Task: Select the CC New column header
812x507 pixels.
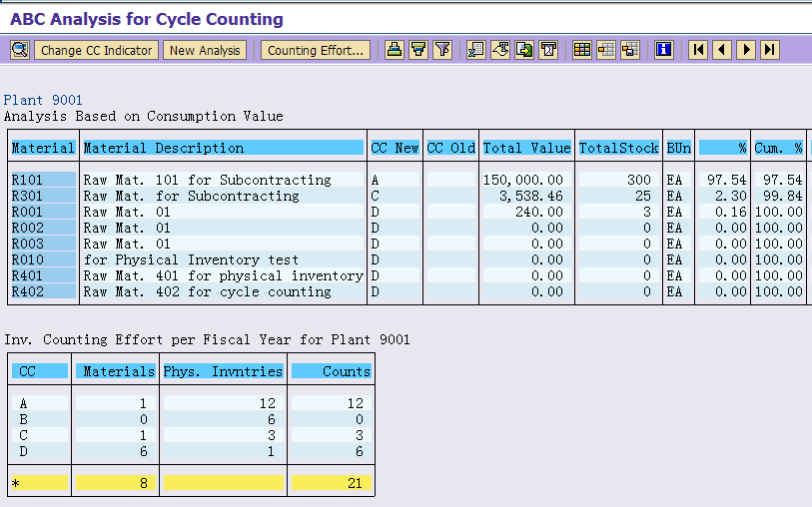Action: [395, 148]
